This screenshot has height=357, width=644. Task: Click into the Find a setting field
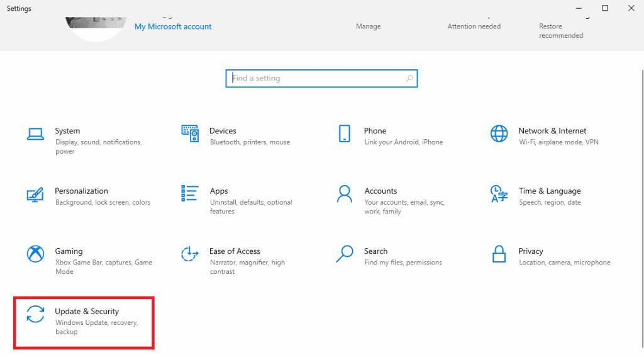point(321,78)
